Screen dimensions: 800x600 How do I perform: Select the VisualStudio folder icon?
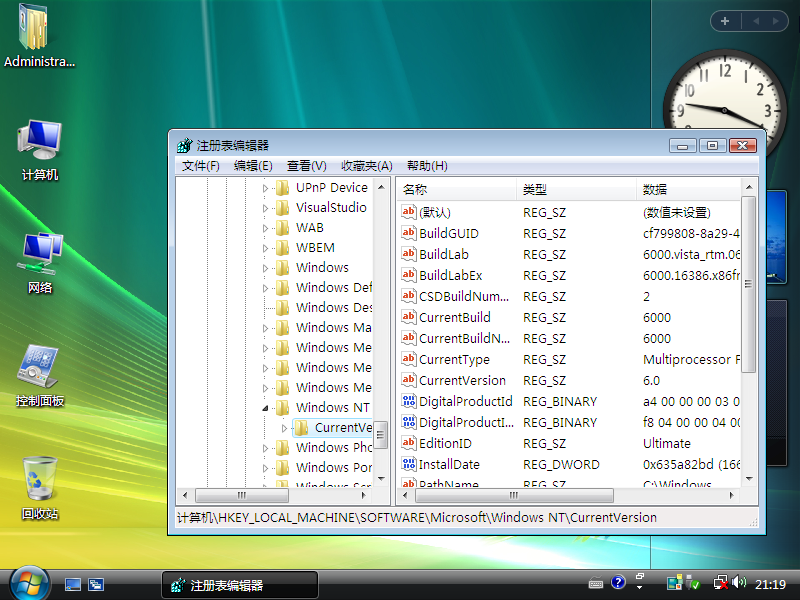click(x=283, y=208)
